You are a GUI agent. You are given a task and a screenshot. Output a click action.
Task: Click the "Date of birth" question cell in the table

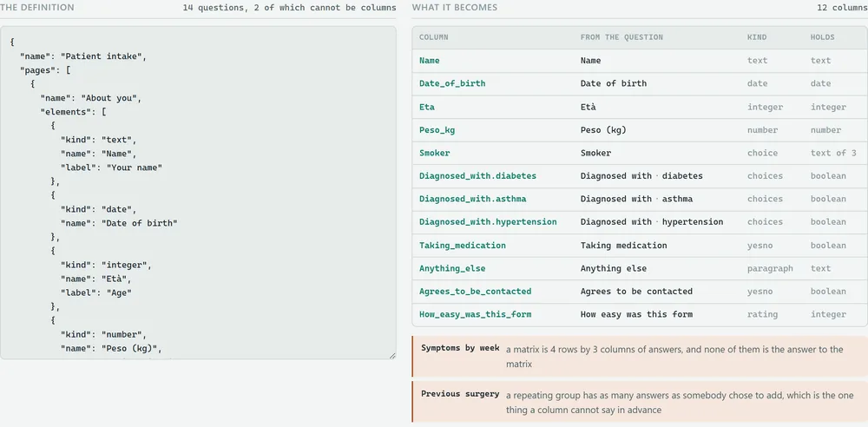tap(614, 83)
